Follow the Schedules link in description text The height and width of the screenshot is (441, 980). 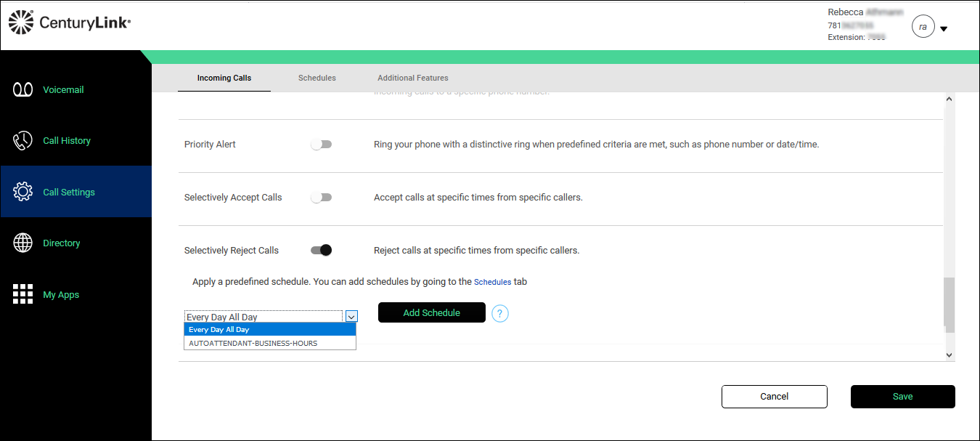point(492,282)
